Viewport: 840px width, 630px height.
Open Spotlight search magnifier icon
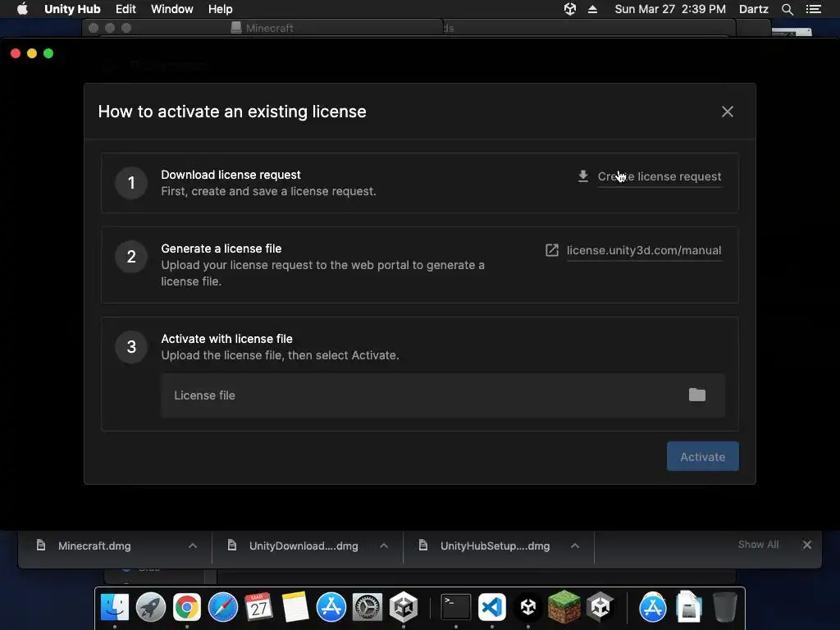pos(787,9)
